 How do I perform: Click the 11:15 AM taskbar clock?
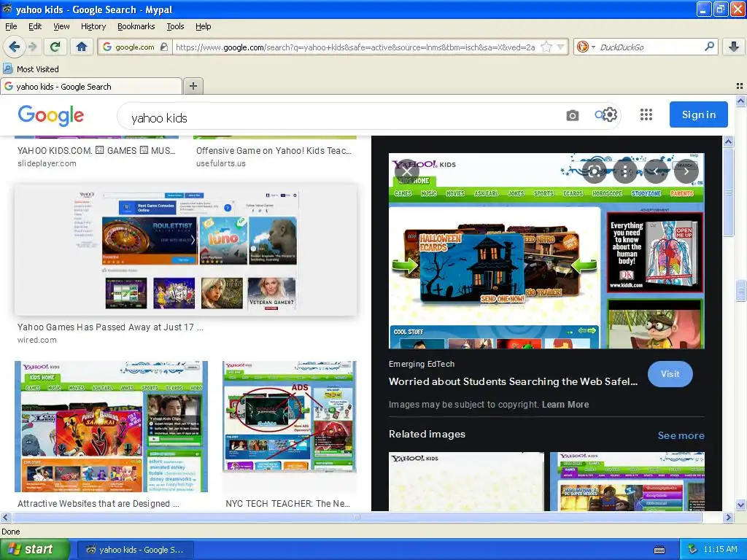click(x=720, y=550)
